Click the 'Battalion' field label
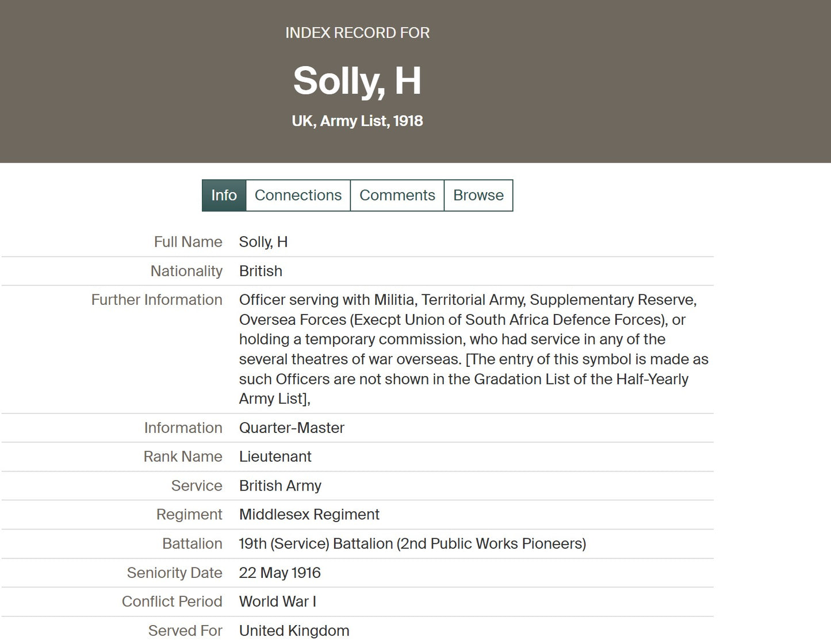This screenshot has height=644, width=831. 192,544
